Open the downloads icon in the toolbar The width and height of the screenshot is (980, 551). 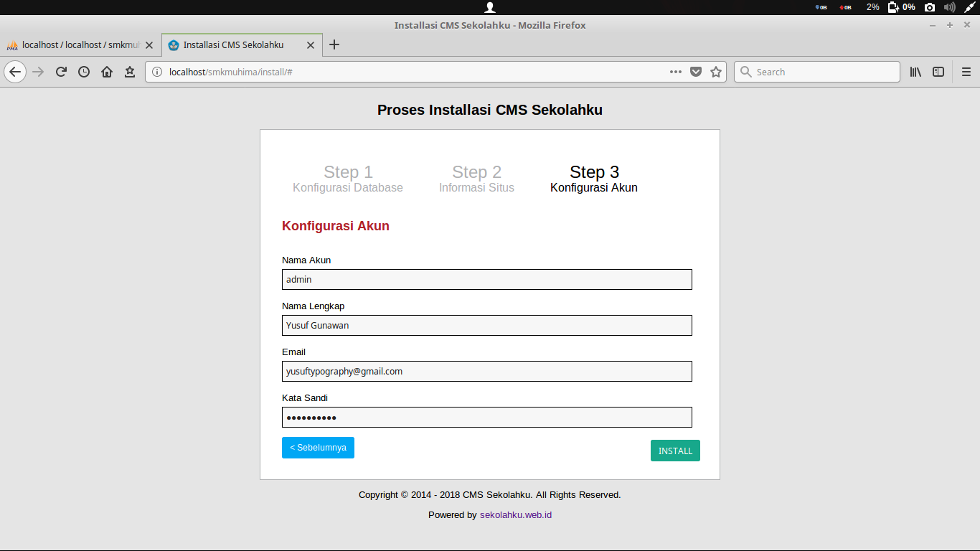click(130, 72)
